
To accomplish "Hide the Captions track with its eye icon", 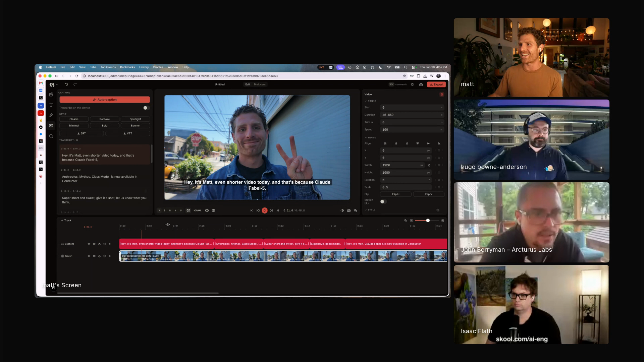I will pyautogui.click(x=94, y=244).
